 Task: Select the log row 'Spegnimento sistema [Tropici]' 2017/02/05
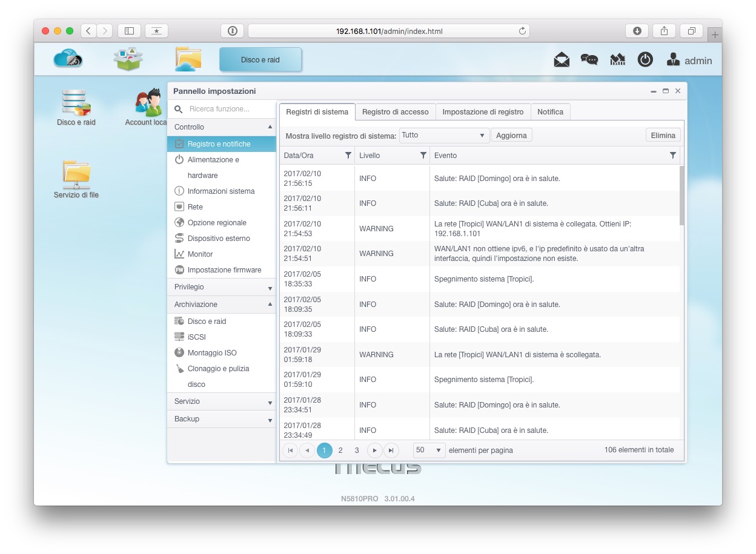(x=479, y=279)
